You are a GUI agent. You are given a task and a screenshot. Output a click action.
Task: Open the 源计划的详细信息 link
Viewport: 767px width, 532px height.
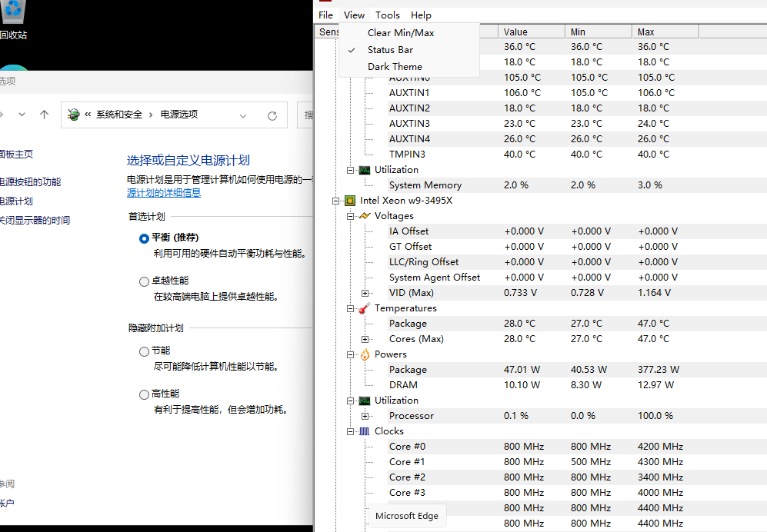[x=164, y=193]
